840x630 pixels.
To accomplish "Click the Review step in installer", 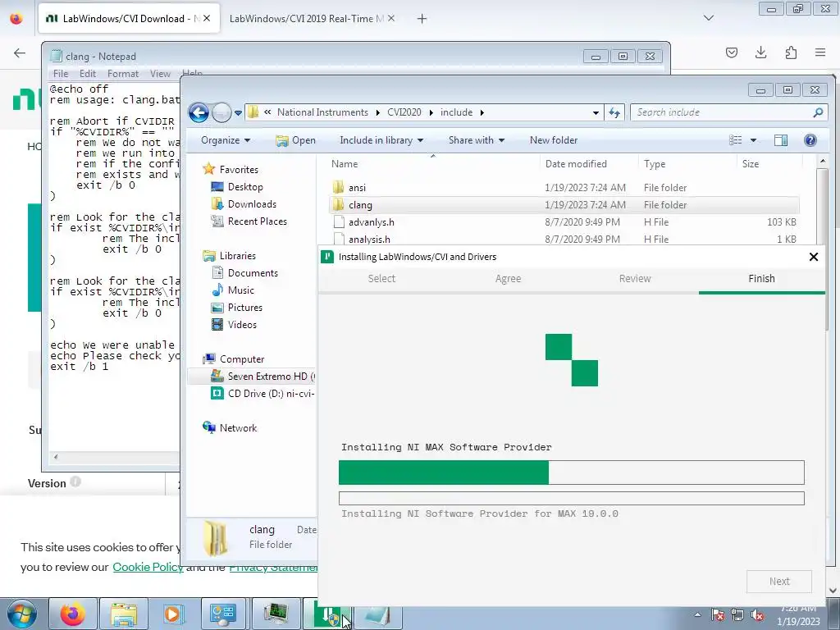I will tap(635, 279).
